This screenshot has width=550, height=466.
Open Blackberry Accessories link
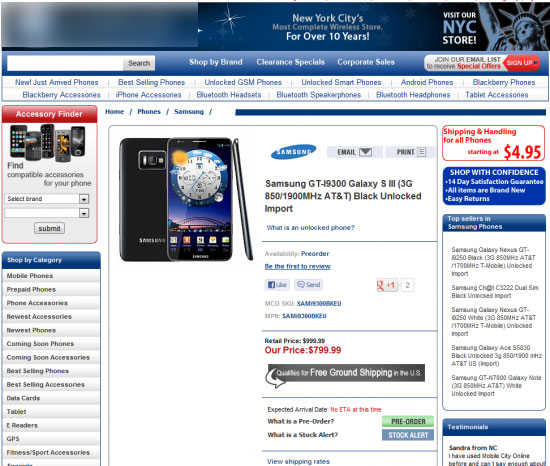coord(61,95)
